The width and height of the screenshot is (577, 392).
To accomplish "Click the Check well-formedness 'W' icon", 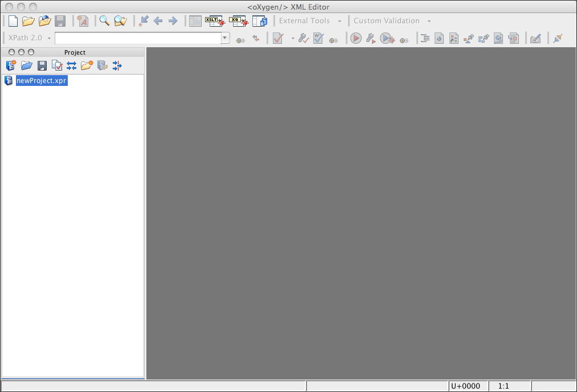I will 318,38.
